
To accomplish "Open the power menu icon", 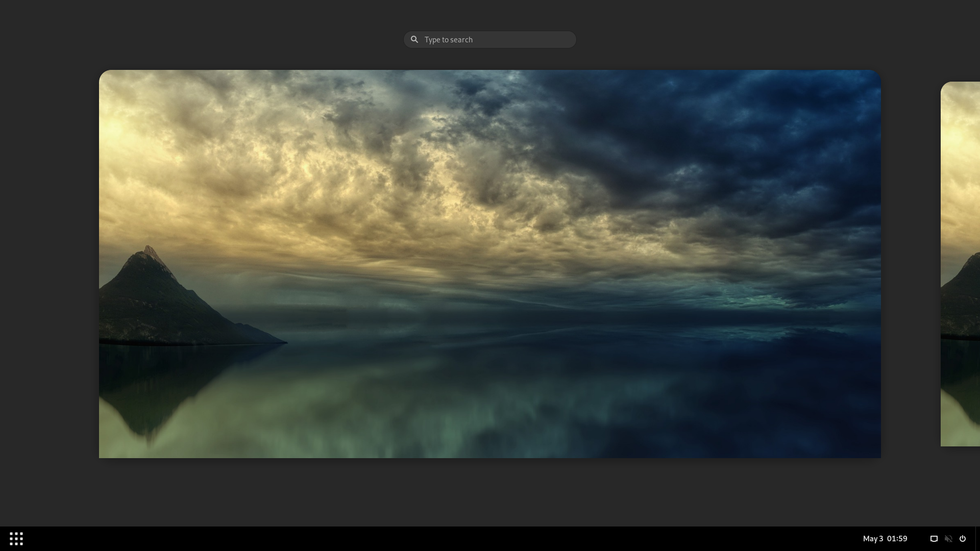I will pos(963,539).
